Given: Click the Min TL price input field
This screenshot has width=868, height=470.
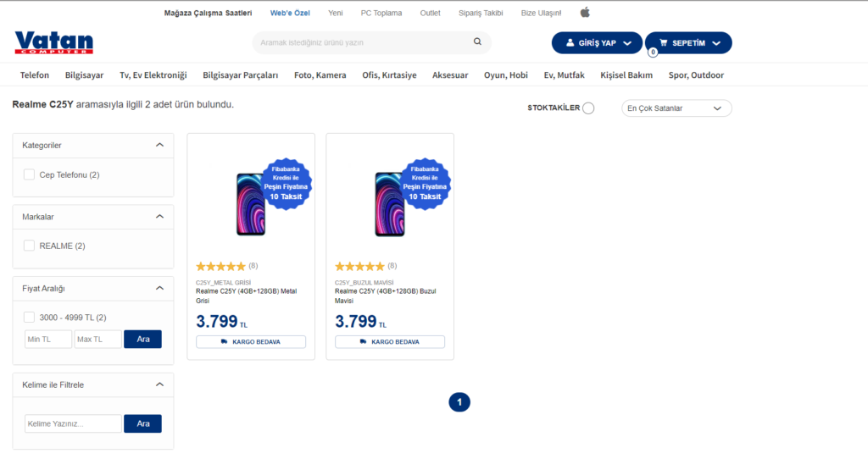Looking at the screenshot, I should pos(48,340).
